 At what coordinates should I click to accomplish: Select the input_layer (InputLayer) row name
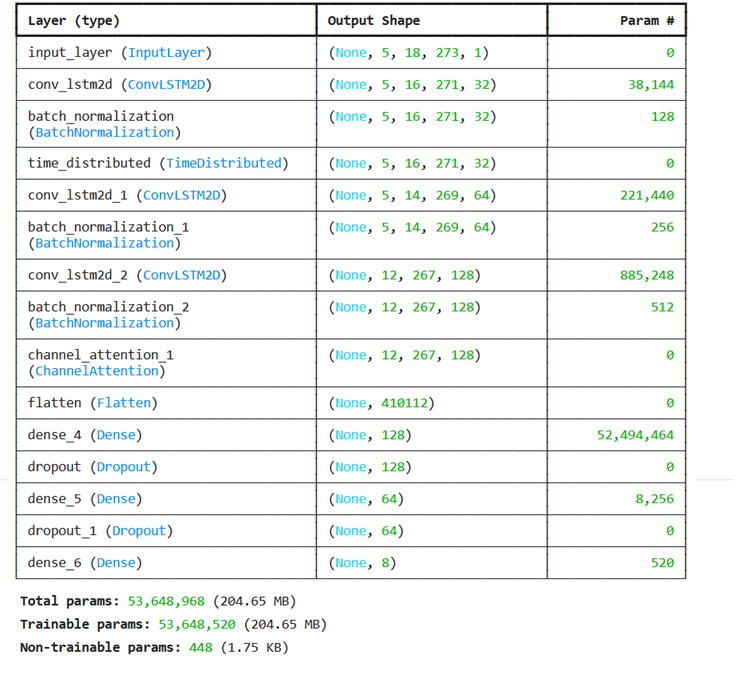pyautogui.click(x=120, y=53)
